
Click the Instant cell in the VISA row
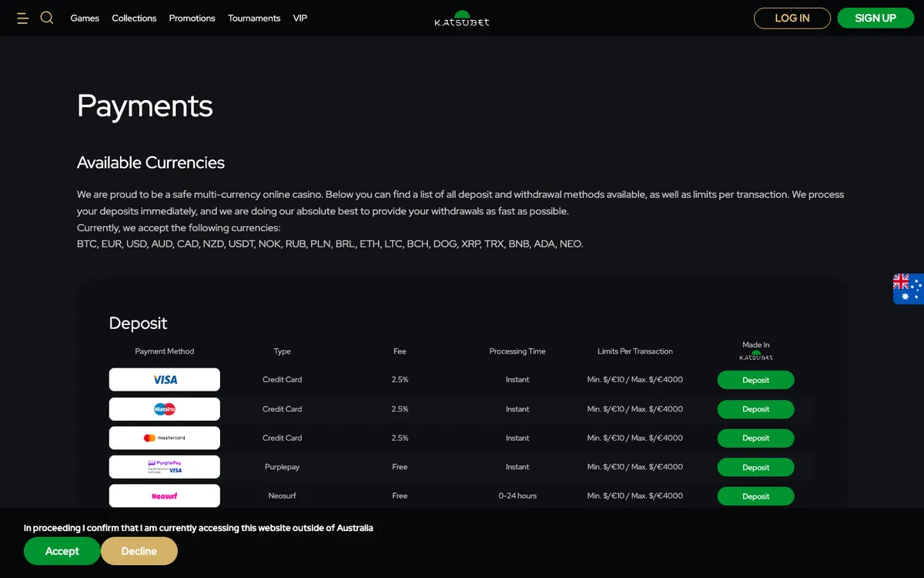[x=517, y=380]
